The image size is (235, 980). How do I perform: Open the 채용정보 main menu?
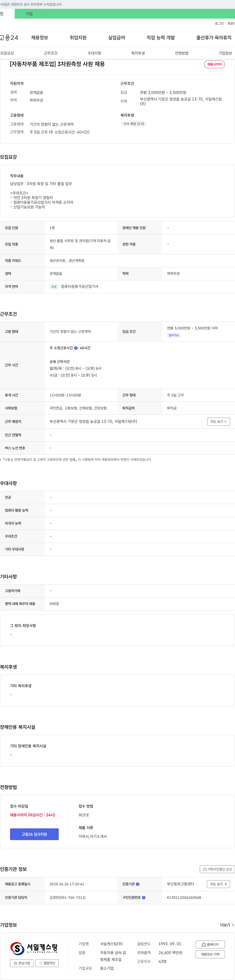tap(40, 38)
